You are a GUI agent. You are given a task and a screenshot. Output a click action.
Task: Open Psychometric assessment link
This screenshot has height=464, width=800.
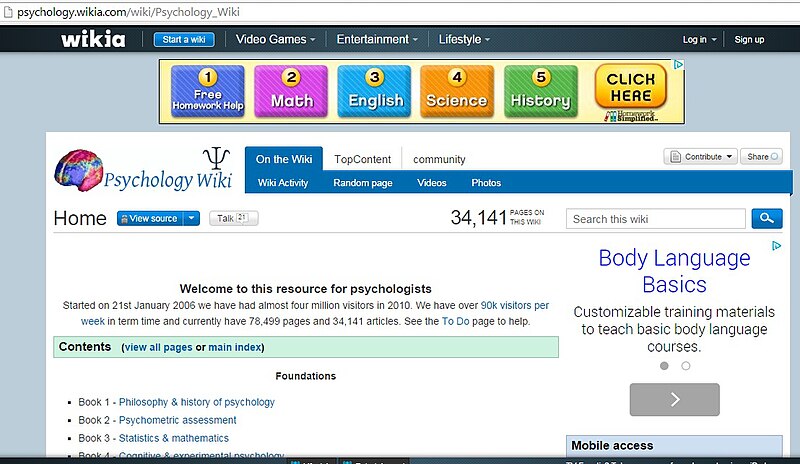coord(178,420)
